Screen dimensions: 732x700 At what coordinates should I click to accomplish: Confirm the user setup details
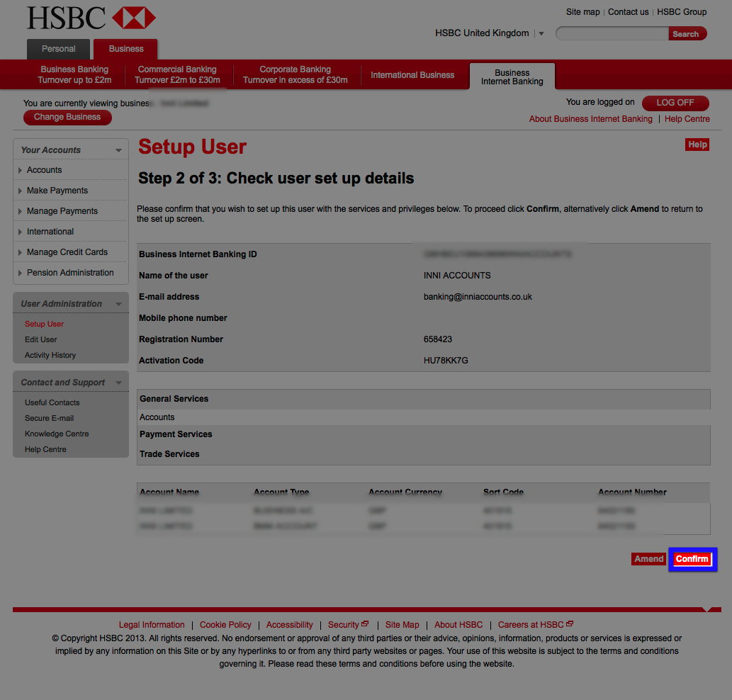692,559
